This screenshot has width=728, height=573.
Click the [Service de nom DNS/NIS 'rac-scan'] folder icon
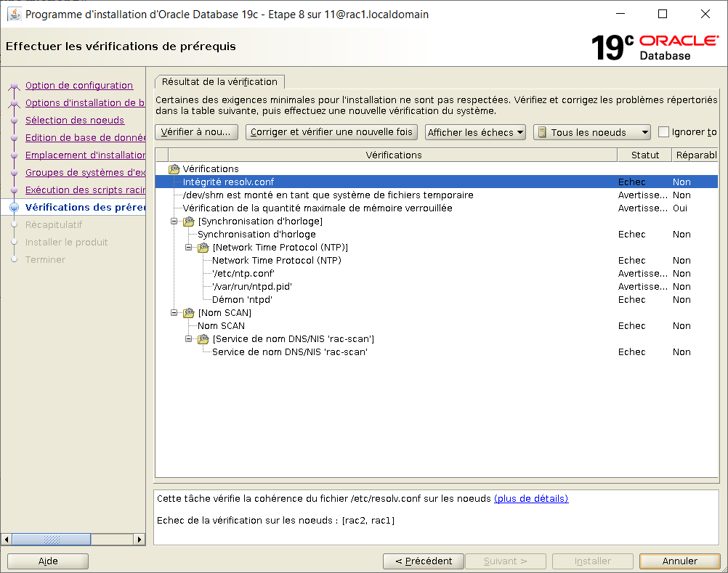tap(203, 338)
